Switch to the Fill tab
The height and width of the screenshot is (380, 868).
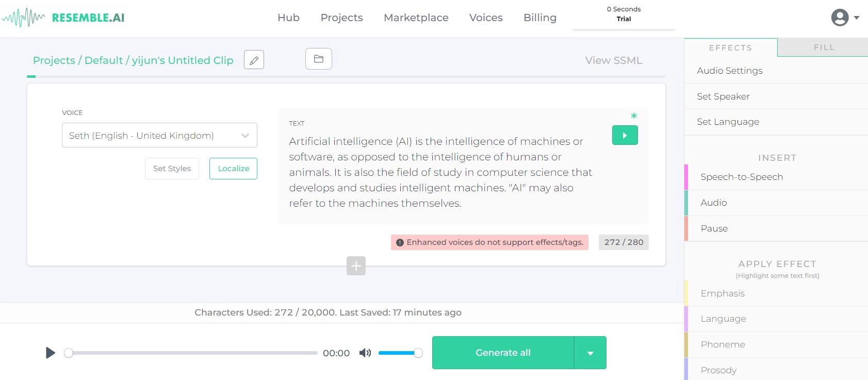[824, 47]
